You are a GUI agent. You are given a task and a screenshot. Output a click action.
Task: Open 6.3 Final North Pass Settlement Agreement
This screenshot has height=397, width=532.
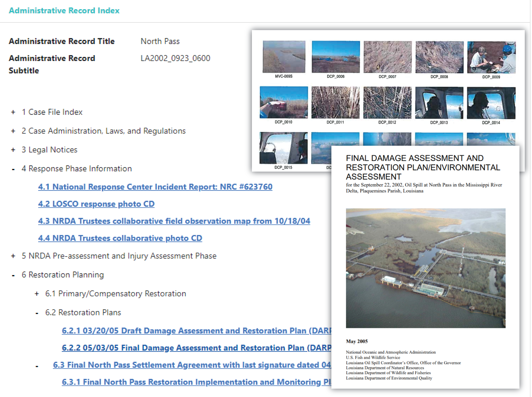[x=192, y=365]
